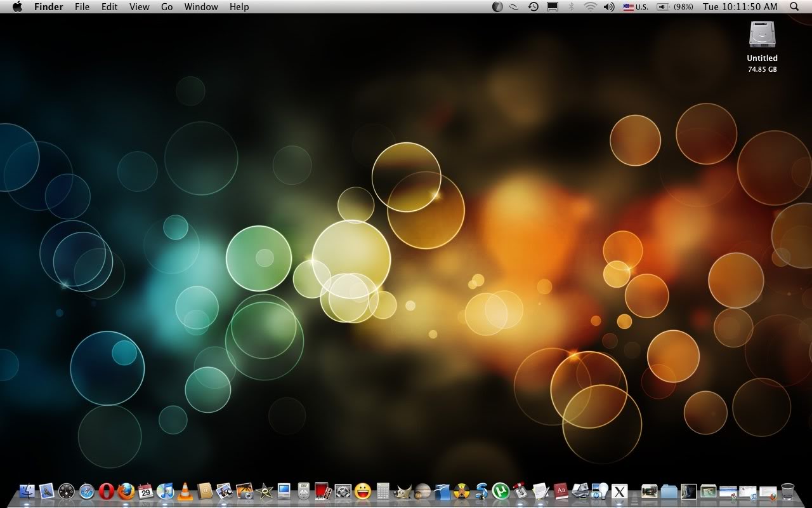Open Time Machine menu bar icon
Image resolution: width=812 pixels, height=508 pixels.
click(x=534, y=6)
